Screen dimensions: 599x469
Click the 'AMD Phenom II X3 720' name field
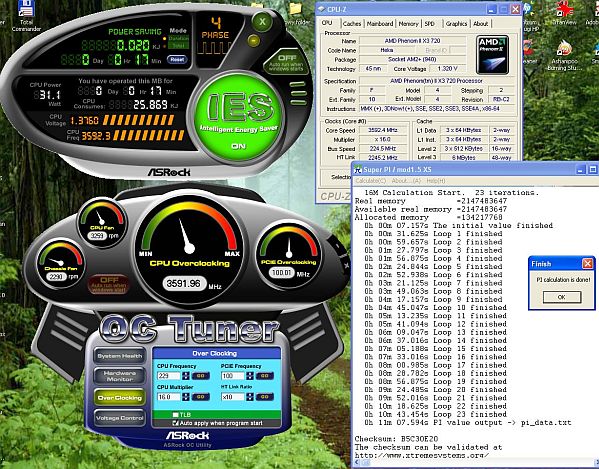click(x=413, y=40)
